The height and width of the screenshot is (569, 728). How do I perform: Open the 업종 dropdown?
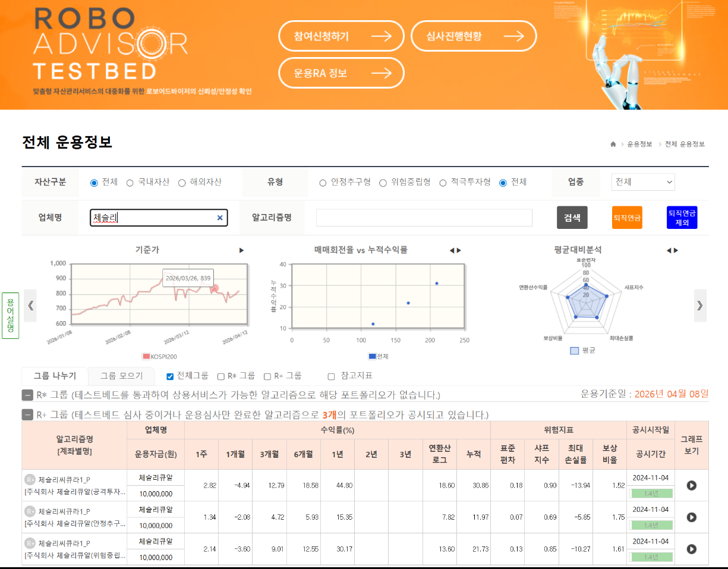643,182
